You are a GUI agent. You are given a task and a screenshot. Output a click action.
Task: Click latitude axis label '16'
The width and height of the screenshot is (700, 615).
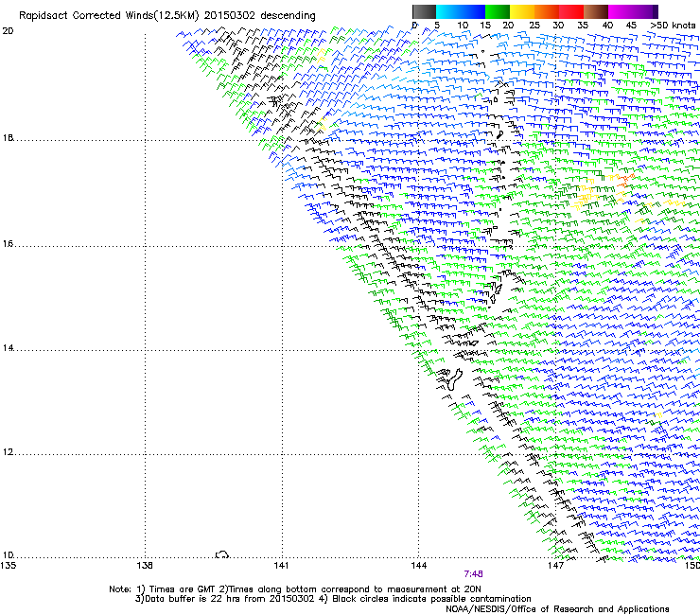[x=8, y=244]
